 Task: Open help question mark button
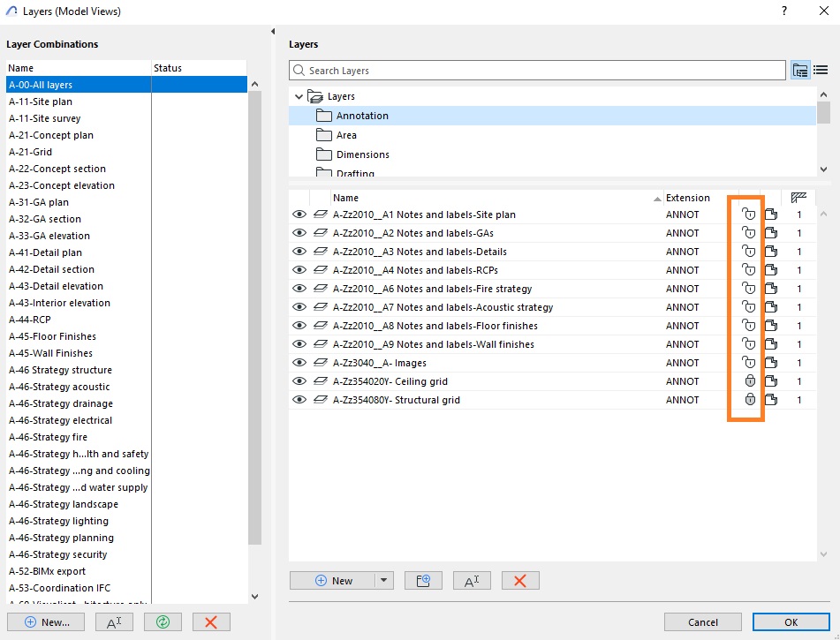pyautogui.click(x=784, y=11)
